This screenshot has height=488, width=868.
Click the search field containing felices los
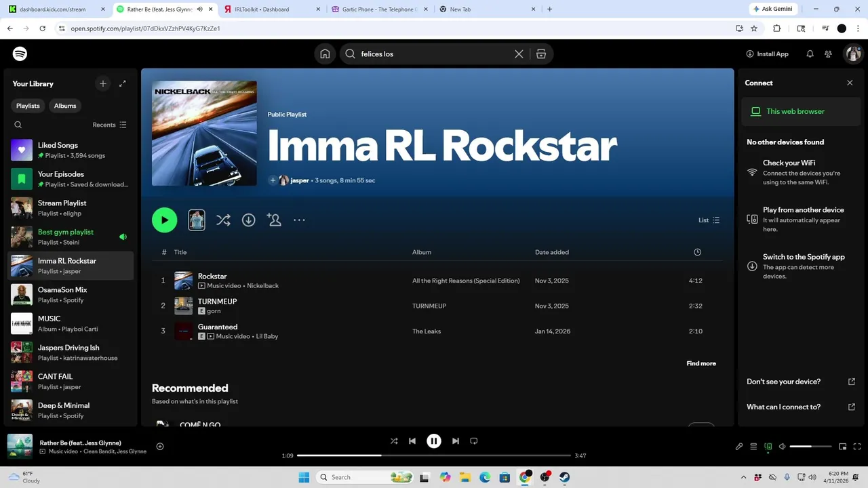click(434, 54)
